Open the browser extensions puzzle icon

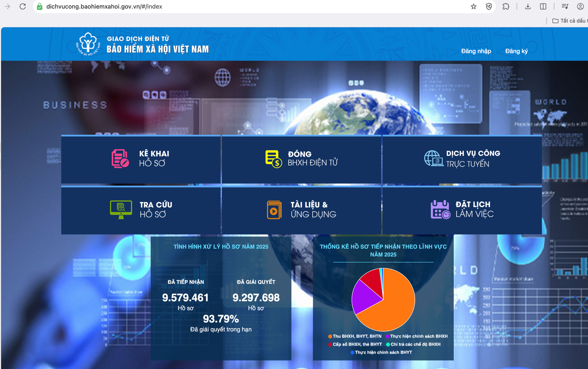coord(506,6)
